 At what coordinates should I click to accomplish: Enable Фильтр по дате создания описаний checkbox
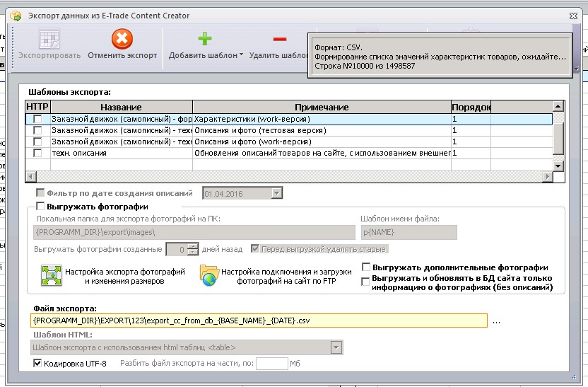[40, 193]
